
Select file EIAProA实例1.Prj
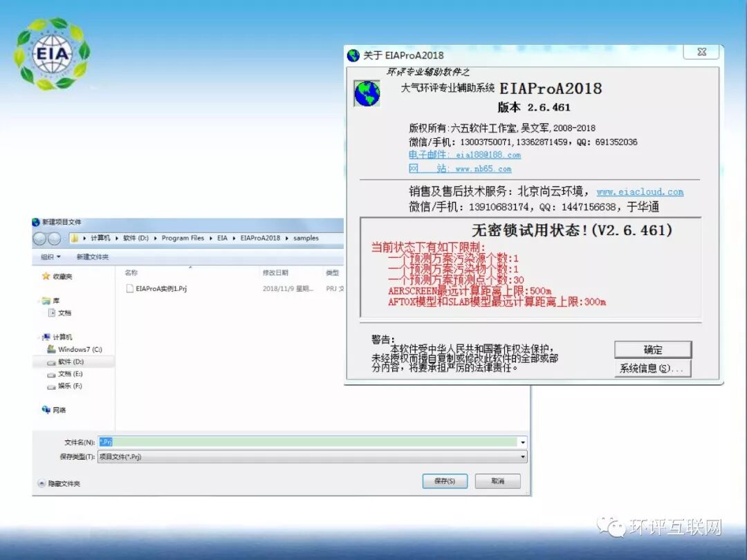pos(161,288)
